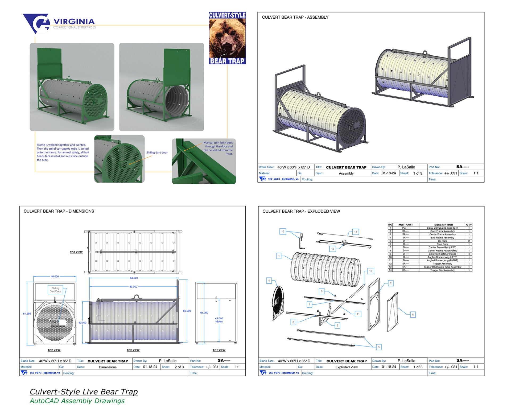
Task: Click the VCE logo in assembly title block
Action: (262, 179)
